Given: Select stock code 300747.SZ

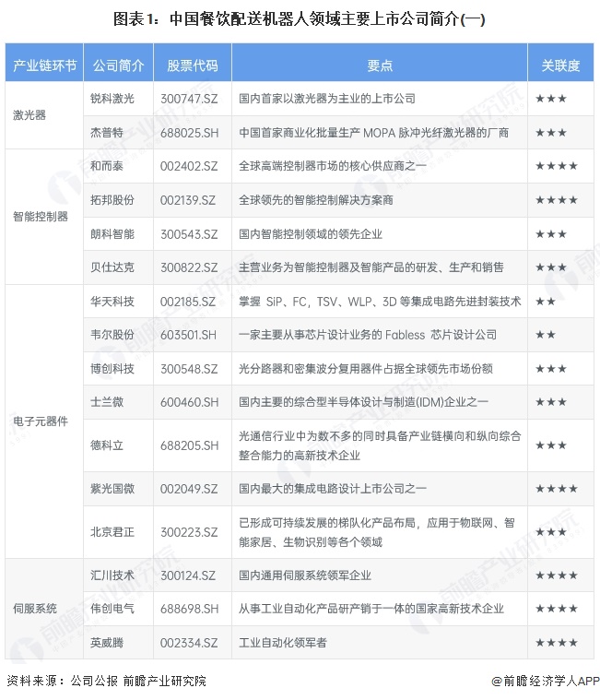Looking at the screenshot, I should tap(189, 98).
